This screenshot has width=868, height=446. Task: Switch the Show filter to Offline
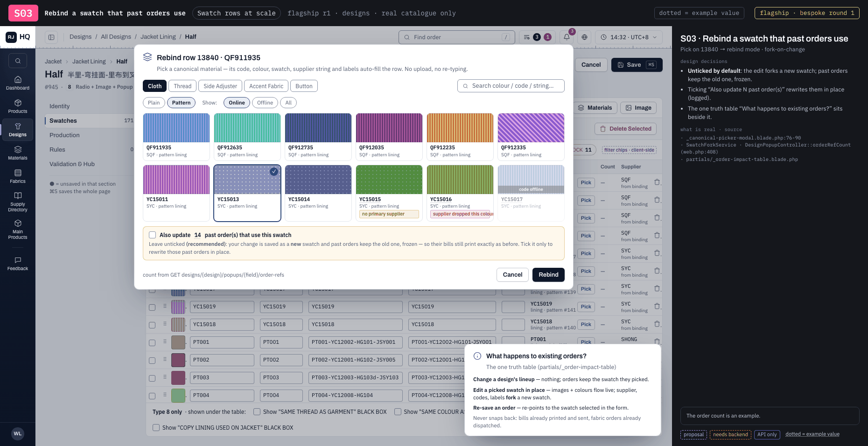tap(265, 103)
